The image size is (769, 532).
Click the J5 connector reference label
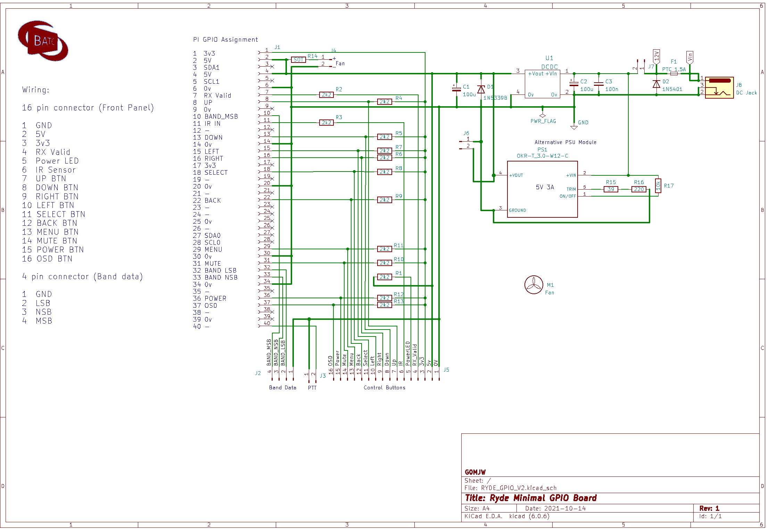point(446,370)
